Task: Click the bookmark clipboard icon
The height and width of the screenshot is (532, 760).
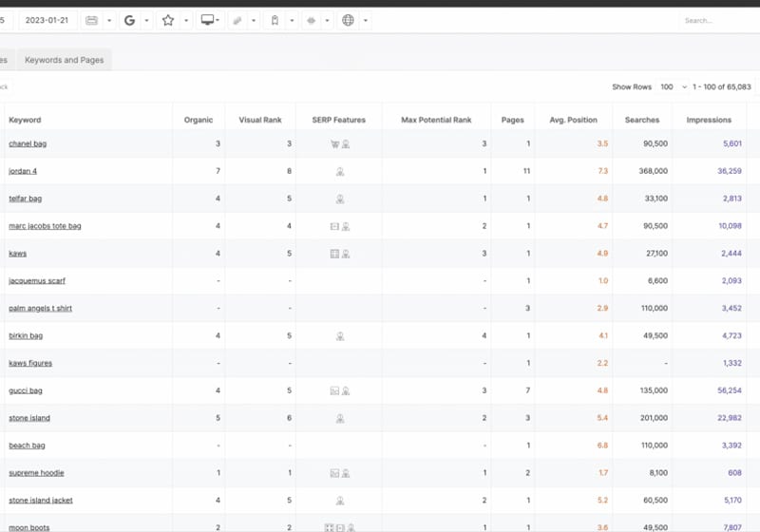Action: (x=275, y=20)
